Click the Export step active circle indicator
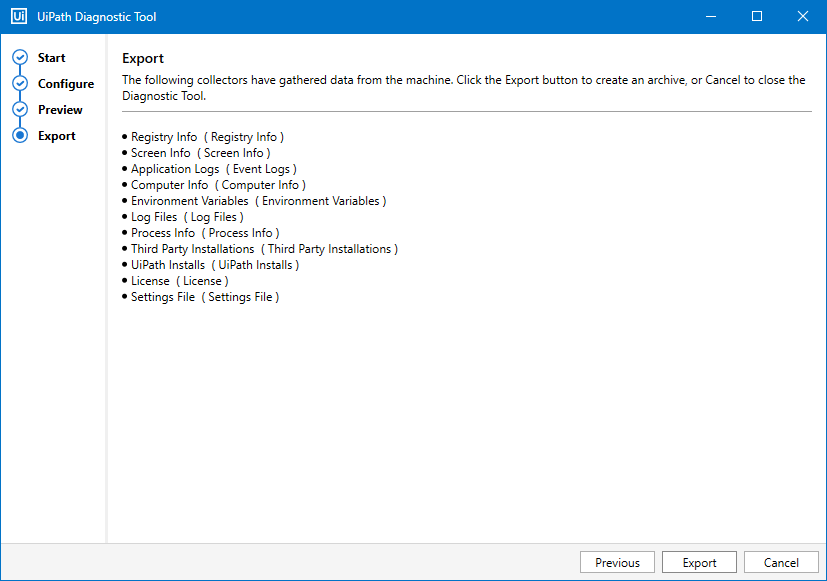The image size is (827, 581). pos(20,136)
